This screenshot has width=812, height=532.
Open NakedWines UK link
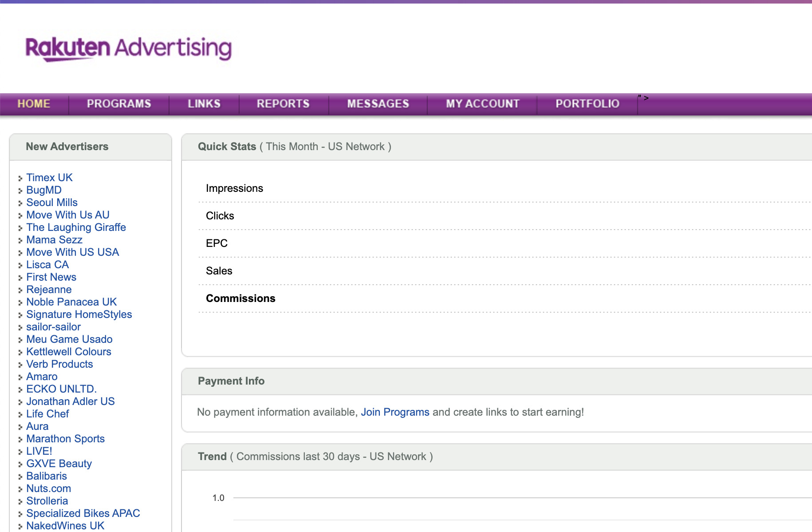tap(65, 526)
